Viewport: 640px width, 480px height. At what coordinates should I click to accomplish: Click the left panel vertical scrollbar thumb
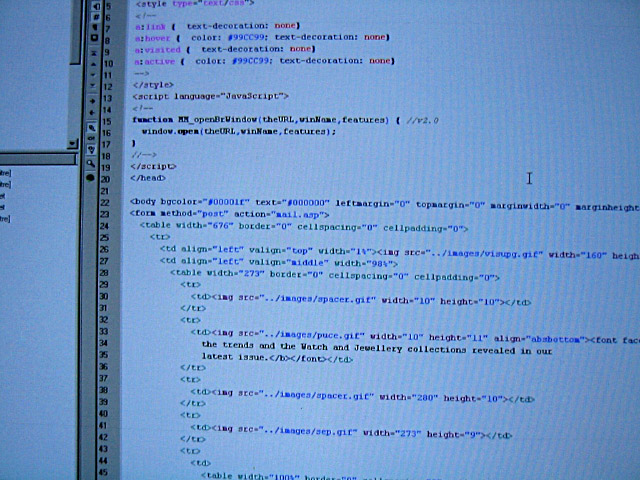pyautogui.click(x=75, y=32)
